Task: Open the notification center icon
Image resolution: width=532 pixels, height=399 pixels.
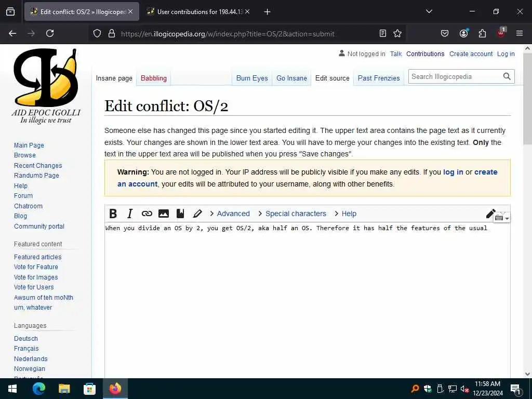Action: coord(516,389)
